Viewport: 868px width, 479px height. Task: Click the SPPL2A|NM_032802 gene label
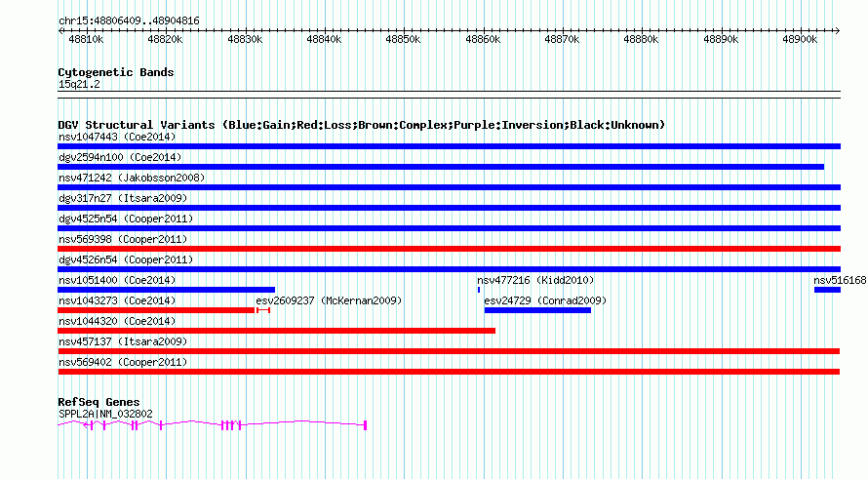click(105, 414)
